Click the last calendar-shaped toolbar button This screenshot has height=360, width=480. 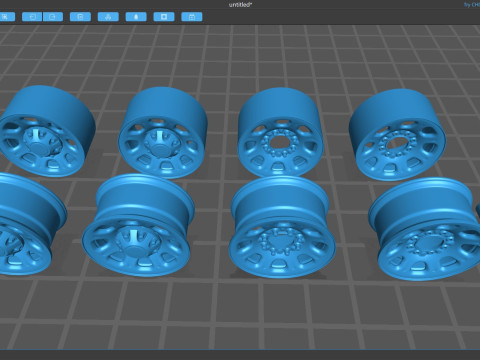click(192, 17)
